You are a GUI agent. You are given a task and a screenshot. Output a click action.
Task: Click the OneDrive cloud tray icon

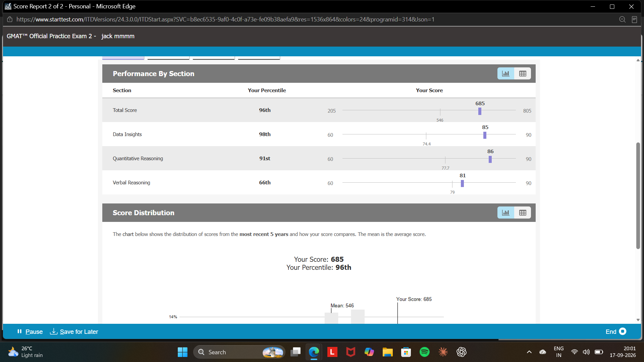[543, 352]
